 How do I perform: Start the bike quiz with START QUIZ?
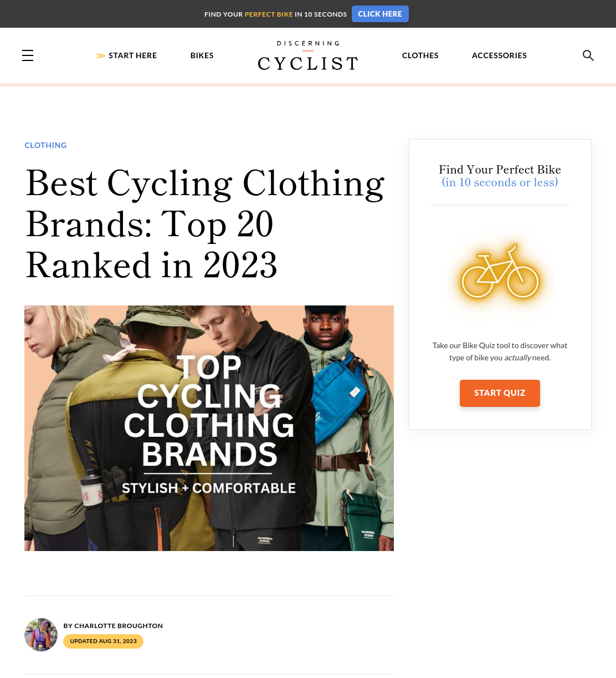(x=500, y=393)
